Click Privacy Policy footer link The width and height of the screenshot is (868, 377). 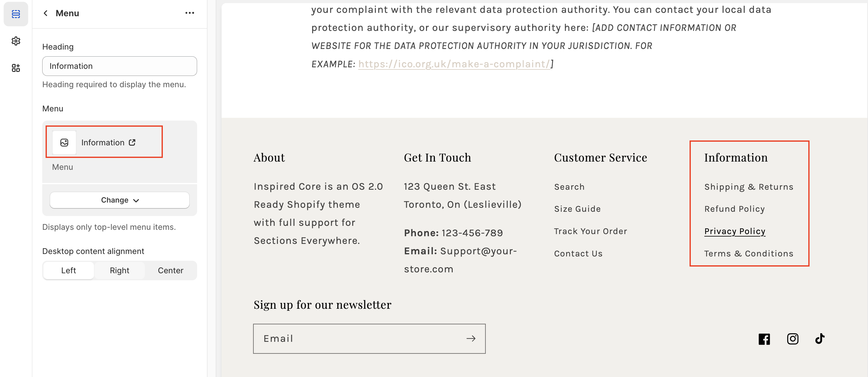coord(735,231)
